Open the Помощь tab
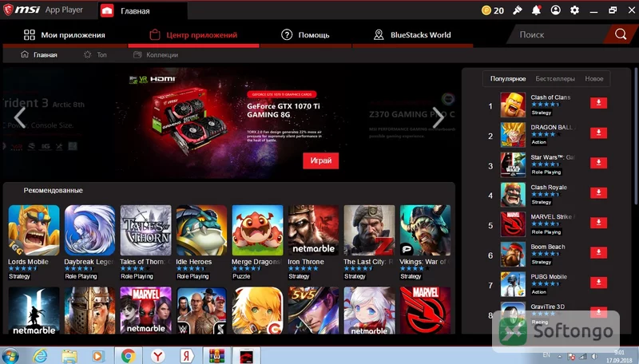Viewport: 639px width, 364px height. point(306,35)
